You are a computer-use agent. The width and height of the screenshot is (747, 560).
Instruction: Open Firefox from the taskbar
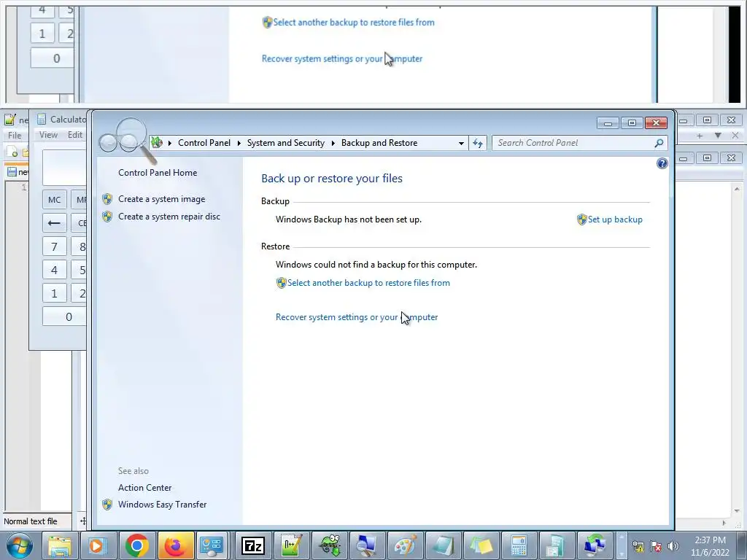coord(175,545)
